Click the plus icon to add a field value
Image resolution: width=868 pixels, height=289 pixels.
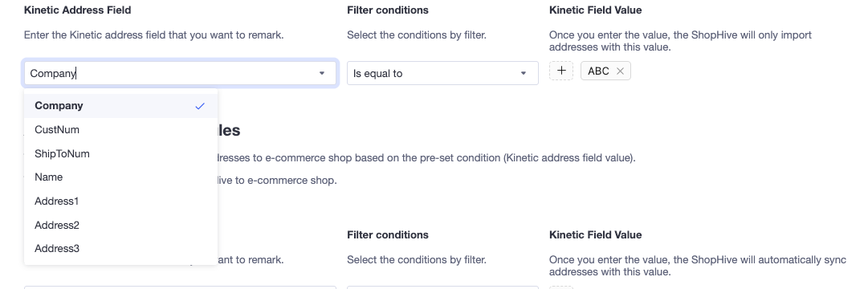(x=560, y=71)
